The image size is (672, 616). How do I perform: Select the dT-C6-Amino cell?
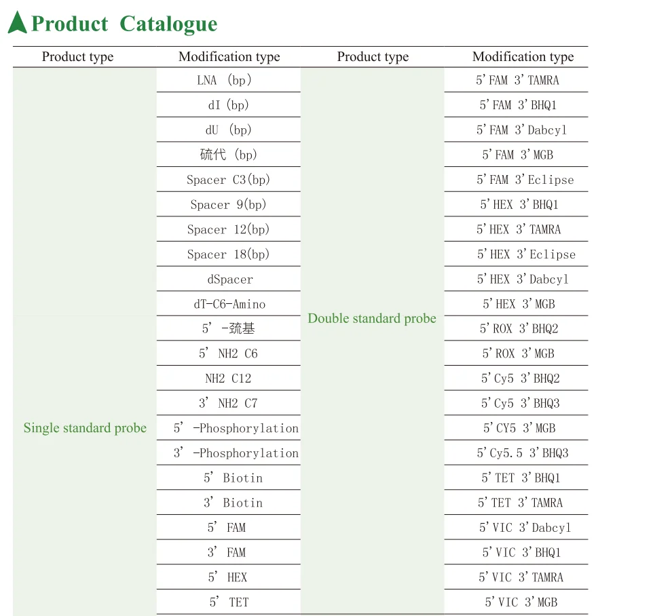229,304
